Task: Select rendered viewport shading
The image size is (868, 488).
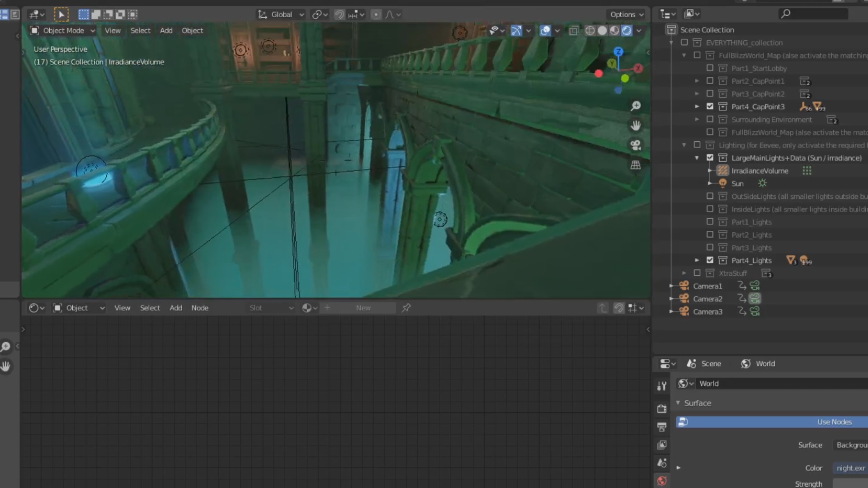Action: (x=627, y=30)
